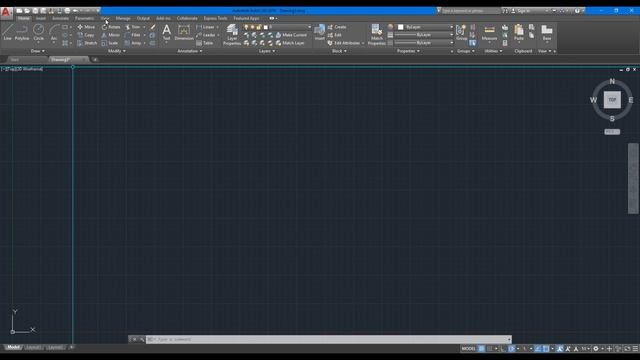This screenshot has height=360, width=640.
Task: Expand the Layers panel
Action: pos(267,51)
